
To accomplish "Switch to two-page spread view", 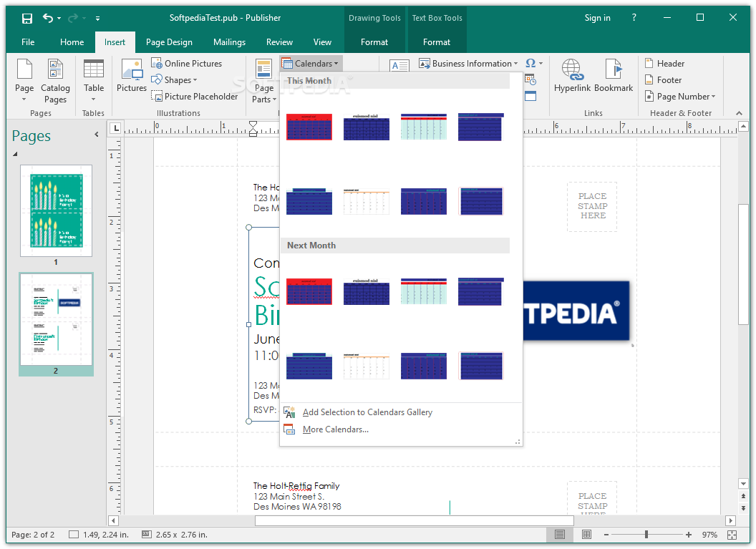I will tap(586, 534).
